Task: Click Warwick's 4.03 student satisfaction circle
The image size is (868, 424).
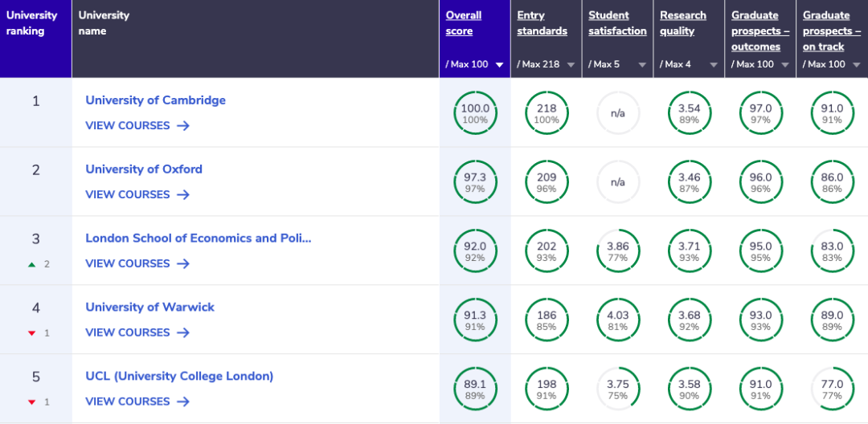Action: 618,320
